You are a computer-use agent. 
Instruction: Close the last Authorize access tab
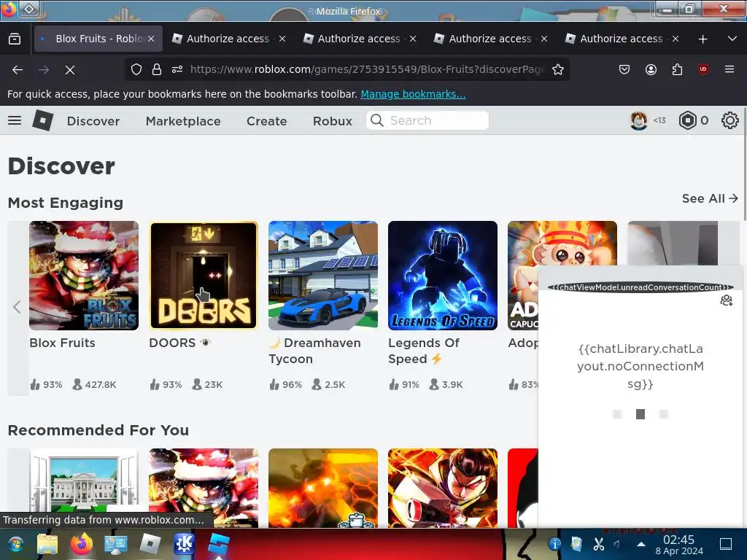coord(675,39)
